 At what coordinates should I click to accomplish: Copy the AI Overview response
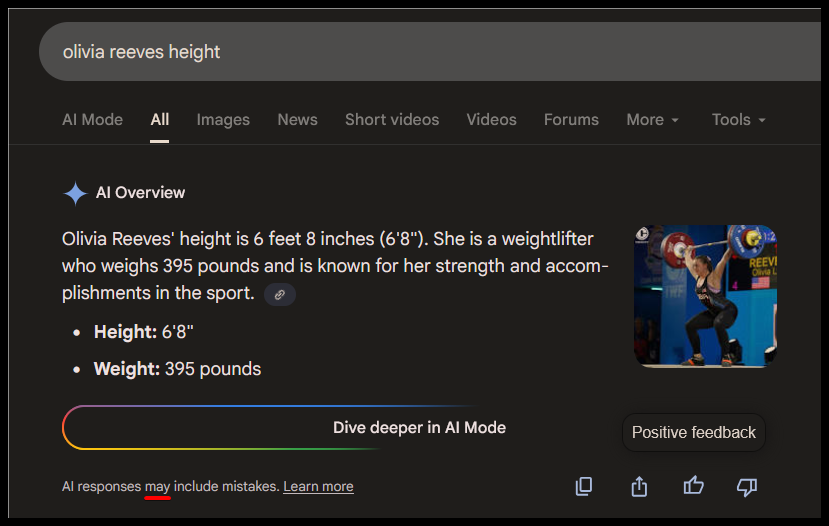pos(584,486)
